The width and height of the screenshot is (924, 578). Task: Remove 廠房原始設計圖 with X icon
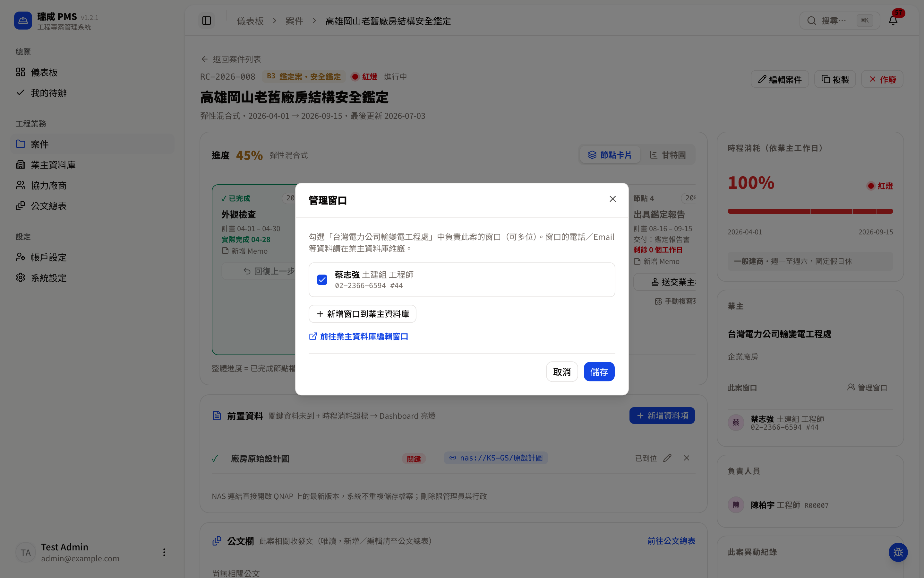pyautogui.click(x=687, y=458)
